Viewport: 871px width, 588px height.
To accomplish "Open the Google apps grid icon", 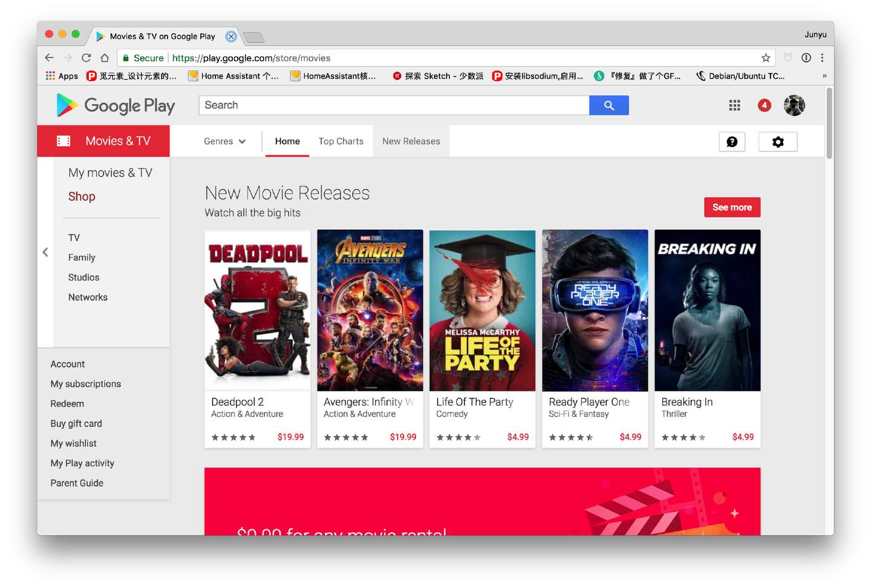I will click(x=734, y=105).
